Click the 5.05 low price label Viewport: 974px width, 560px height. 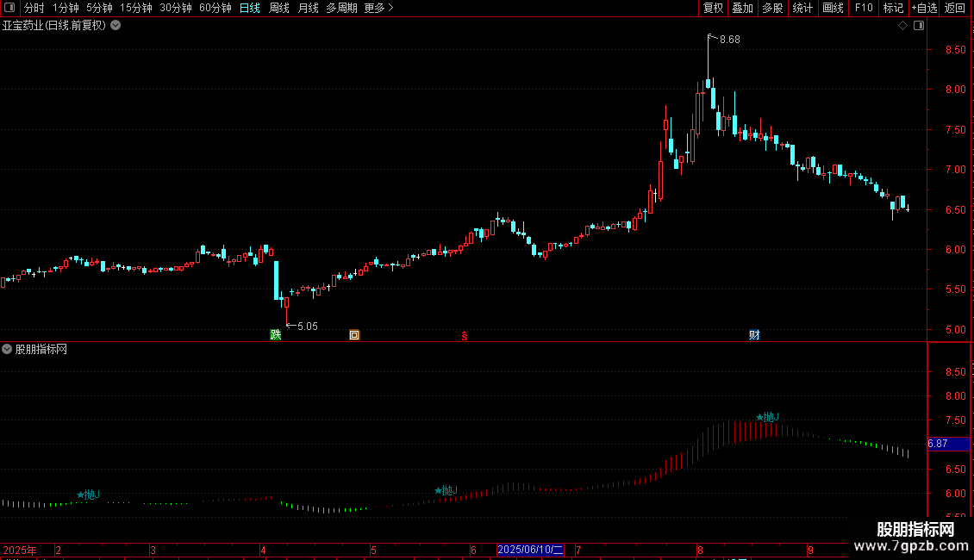pyautogui.click(x=308, y=326)
